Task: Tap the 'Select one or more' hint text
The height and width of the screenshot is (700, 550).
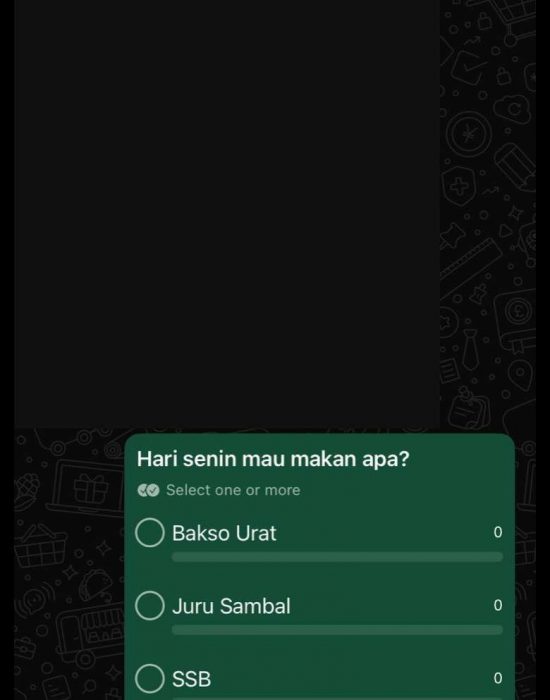Action: coord(233,490)
